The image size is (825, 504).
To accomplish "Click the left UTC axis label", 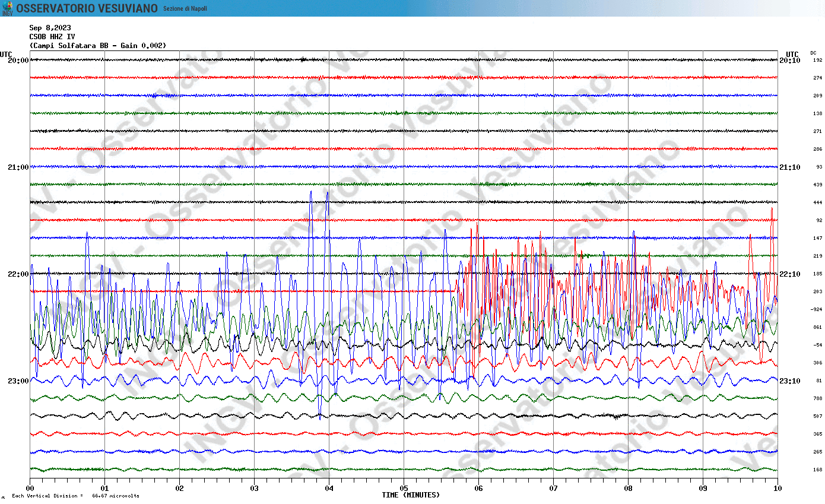I will (x=6, y=54).
